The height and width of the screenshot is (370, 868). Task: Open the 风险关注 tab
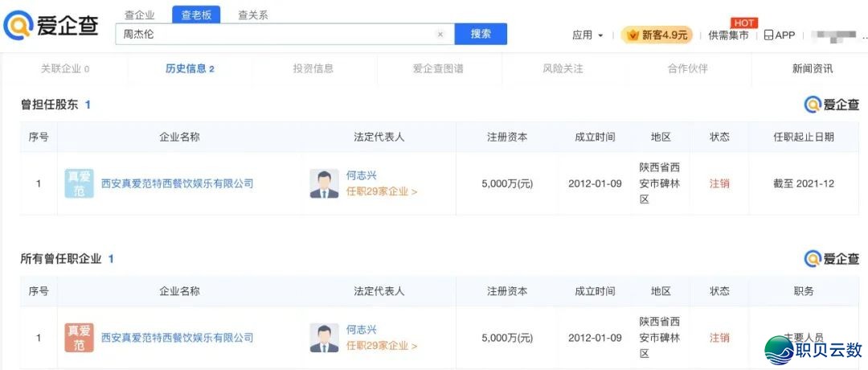563,68
